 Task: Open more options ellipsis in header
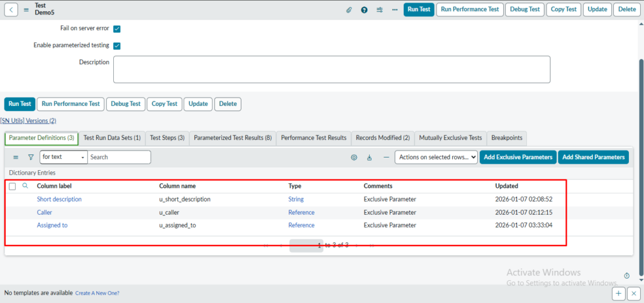394,9
